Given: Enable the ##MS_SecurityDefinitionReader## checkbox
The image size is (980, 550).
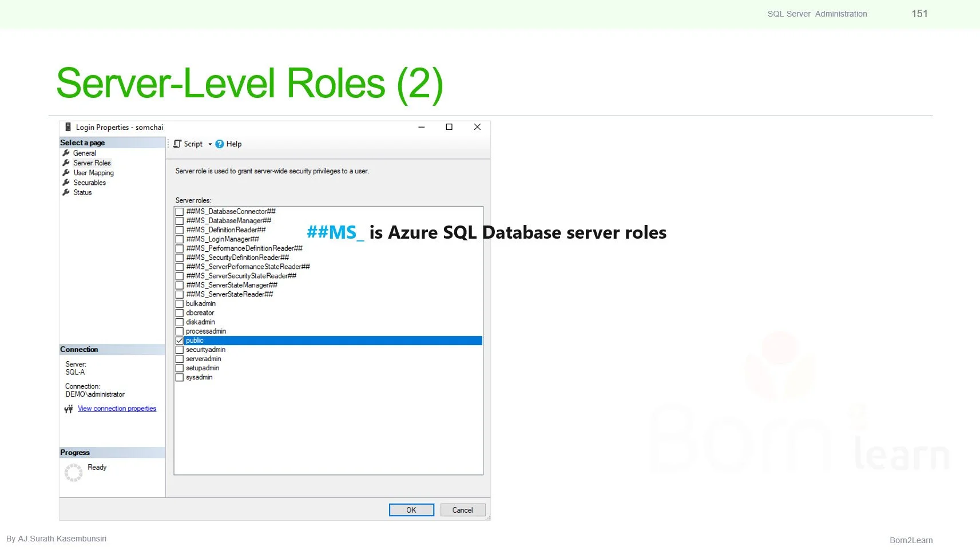Looking at the screenshot, I should coord(180,258).
